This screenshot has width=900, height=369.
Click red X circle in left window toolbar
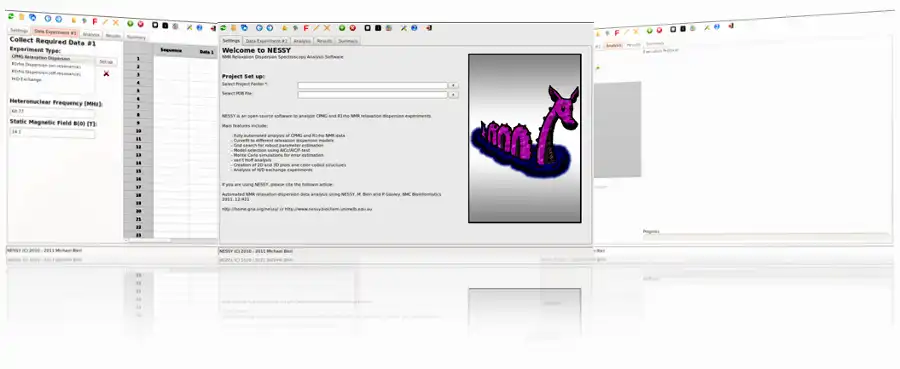click(x=141, y=24)
